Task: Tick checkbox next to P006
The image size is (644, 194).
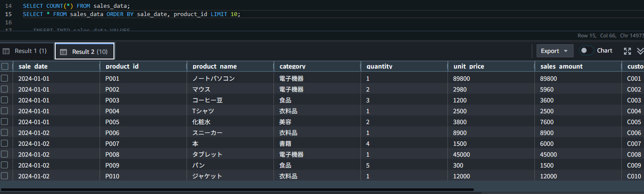Action: click(5, 133)
